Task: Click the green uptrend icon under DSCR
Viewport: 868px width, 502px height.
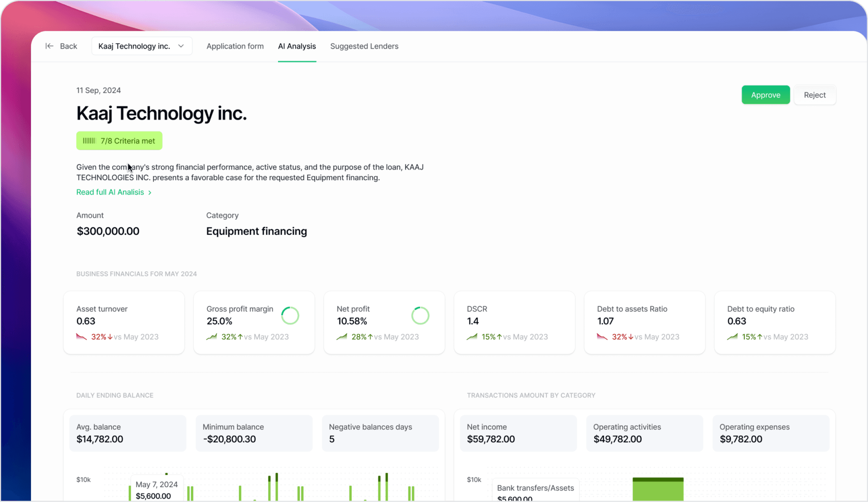Action: tap(472, 337)
